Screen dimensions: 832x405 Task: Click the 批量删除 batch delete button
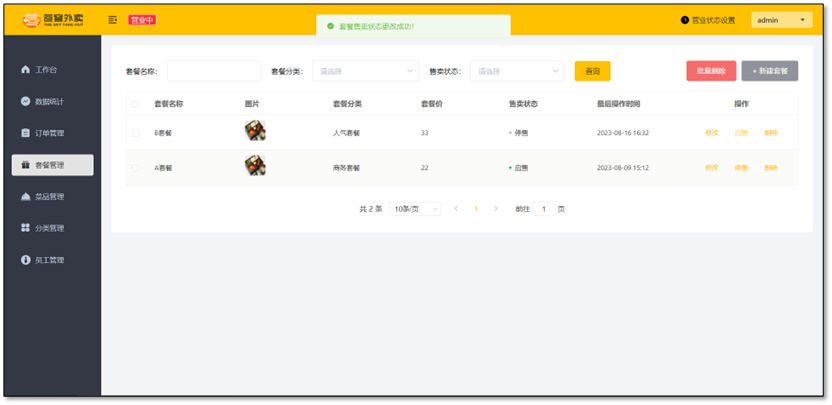pyautogui.click(x=711, y=71)
